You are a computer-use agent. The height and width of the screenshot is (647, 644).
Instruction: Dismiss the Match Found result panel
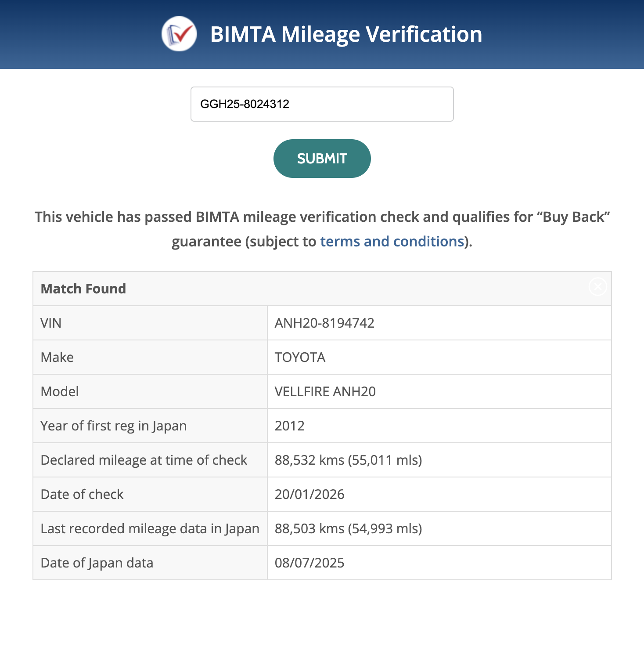597,287
